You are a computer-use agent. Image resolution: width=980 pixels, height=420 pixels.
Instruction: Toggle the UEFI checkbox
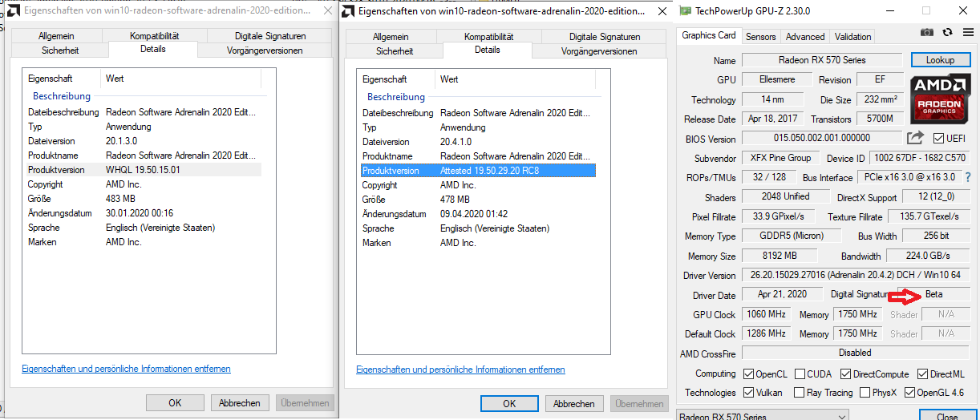click(938, 139)
